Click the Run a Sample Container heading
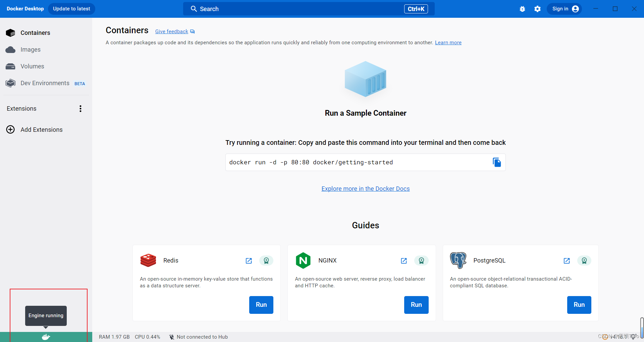 click(366, 113)
